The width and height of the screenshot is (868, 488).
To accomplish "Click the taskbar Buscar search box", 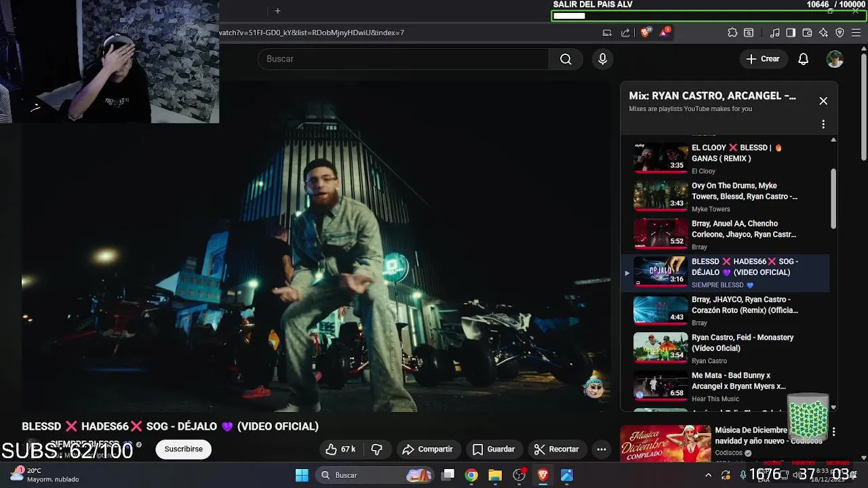I will [376, 475].
